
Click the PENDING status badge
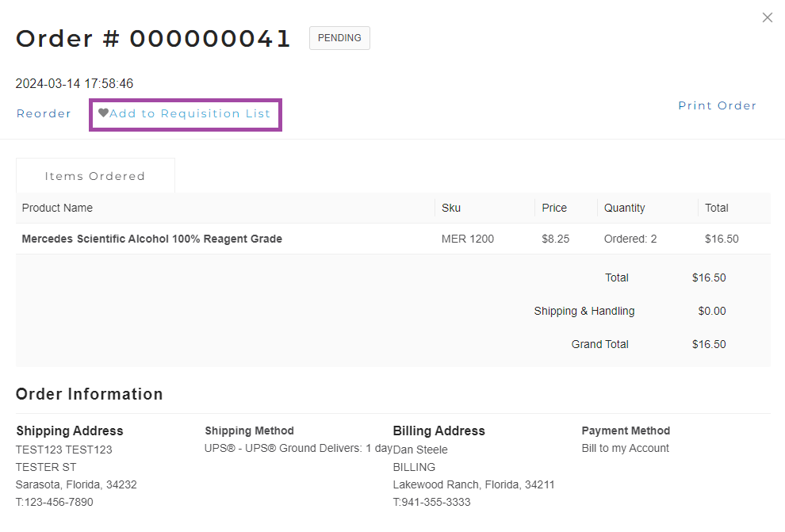[339, 38]
